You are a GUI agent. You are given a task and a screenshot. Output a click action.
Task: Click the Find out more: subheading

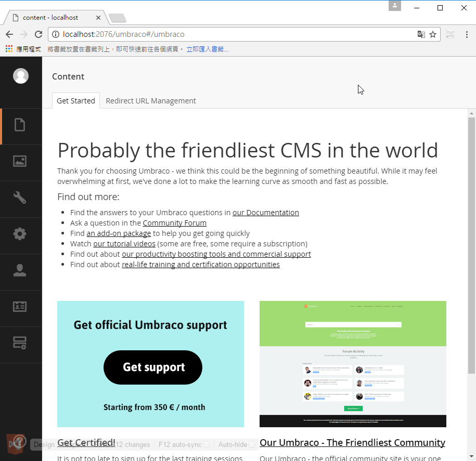[88, 197]
